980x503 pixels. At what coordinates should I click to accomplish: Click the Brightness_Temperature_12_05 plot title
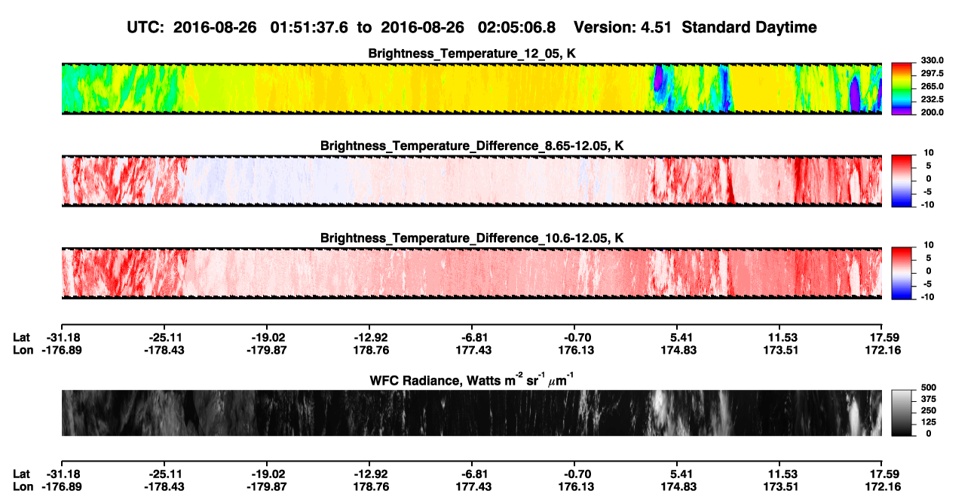471,54
